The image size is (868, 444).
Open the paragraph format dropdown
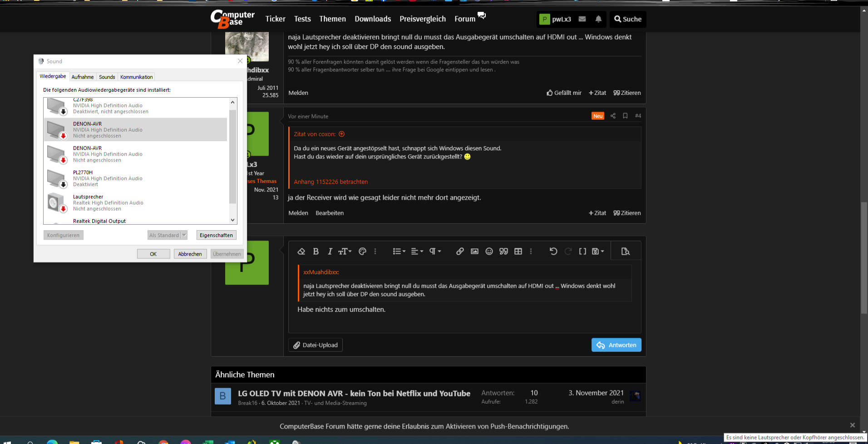(x=435, y=252)
